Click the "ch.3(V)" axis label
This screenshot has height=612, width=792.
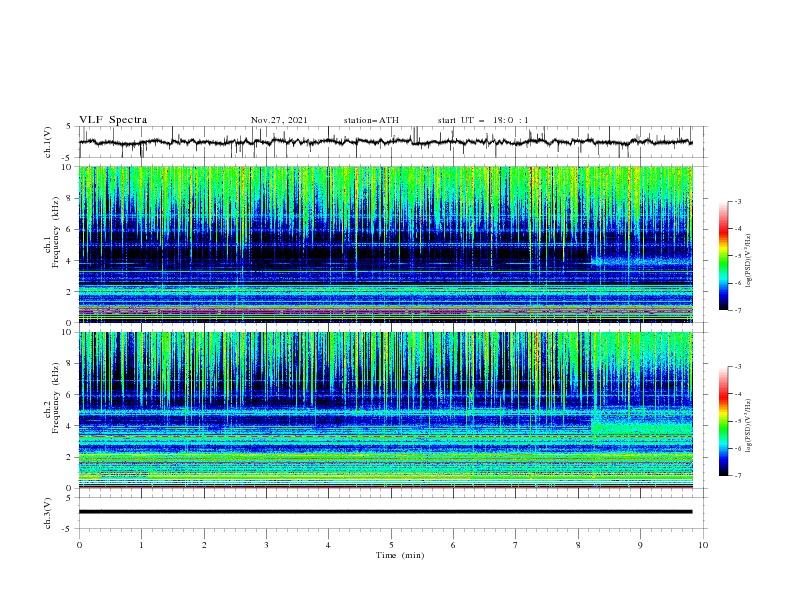pyautogui.click(x=48, y=513)
